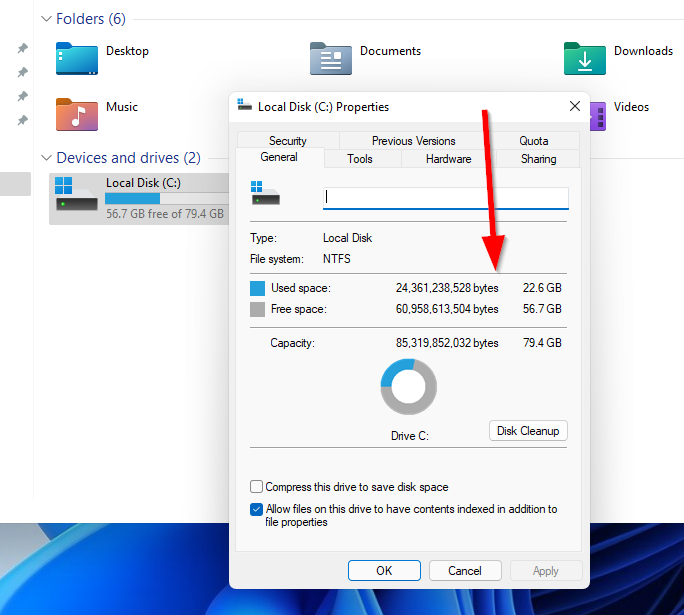This screenshot has width=684, height=615.
Task: Uncheck Allow files to have contents indexed
Action: point(256,509)
